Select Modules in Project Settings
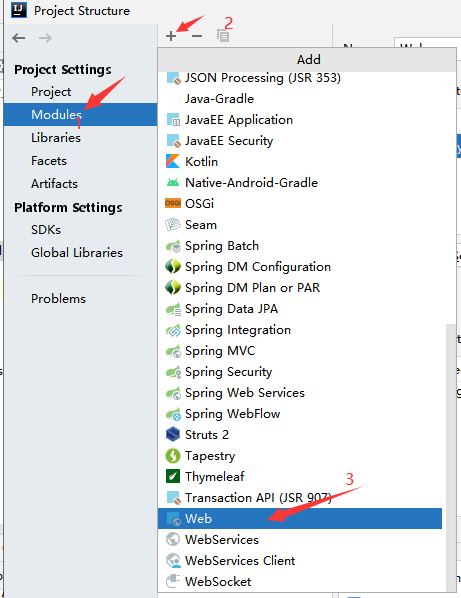This screenshot has height=598, width=461. [80, 114]
